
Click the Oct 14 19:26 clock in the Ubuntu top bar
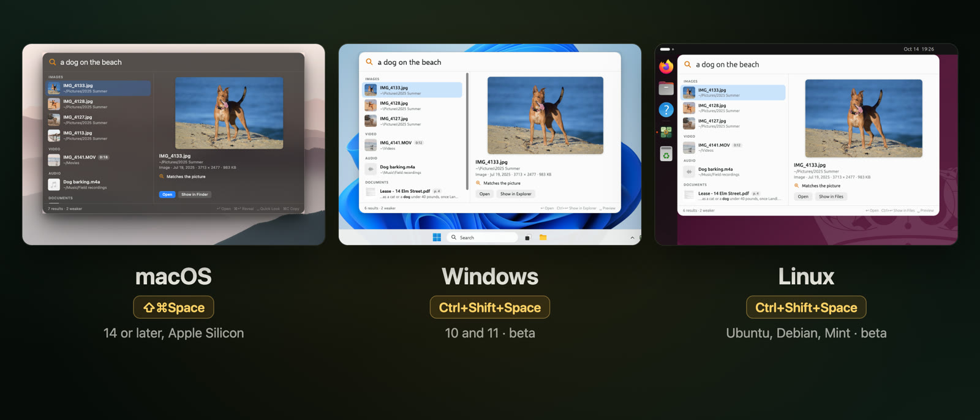click(919, 49)
